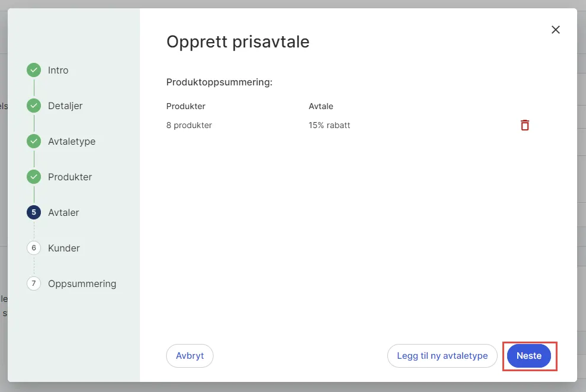The width and height of the screenshot is (586, 392).
Task: Click the Detaljer step checkmark icon
Action: (x=34, y=106)
